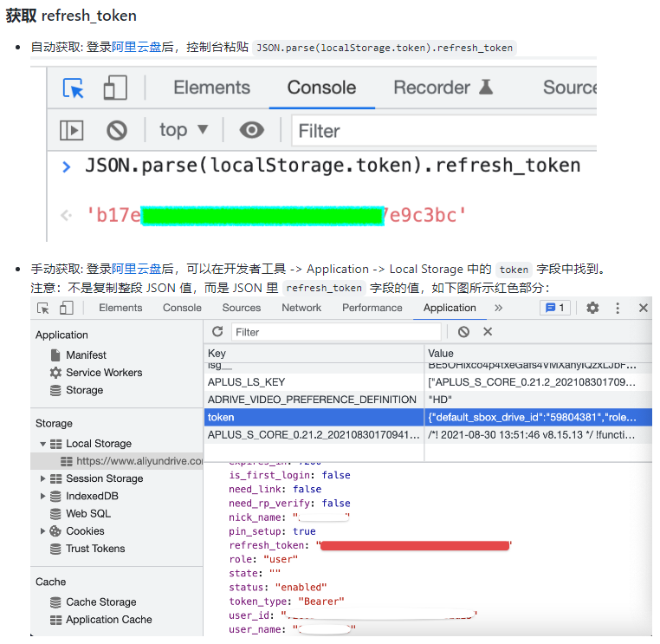Viewport: 660px width, 644px height.
Task: Select the Console tab in upper DevTools
Action: [x=321, y=88]
